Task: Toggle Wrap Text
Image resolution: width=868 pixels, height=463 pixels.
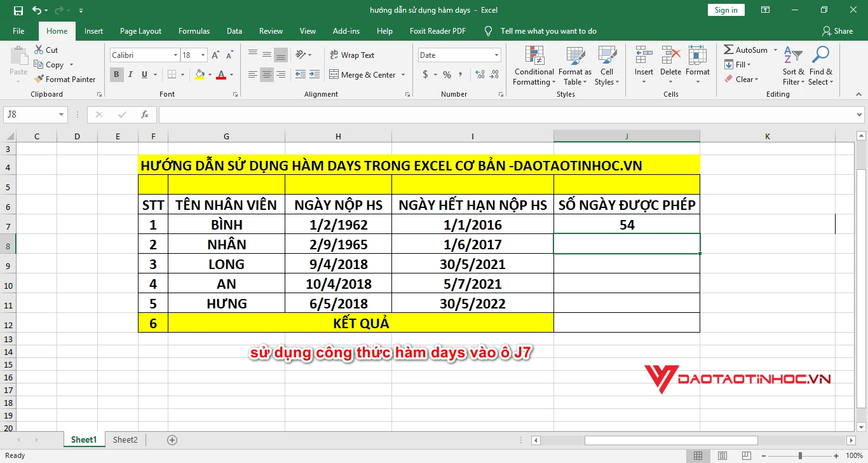Action: [352, 55]
